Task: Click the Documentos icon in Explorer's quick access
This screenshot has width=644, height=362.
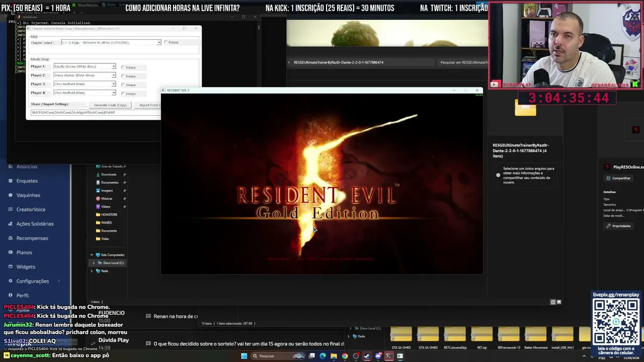Action: (98, 183)
